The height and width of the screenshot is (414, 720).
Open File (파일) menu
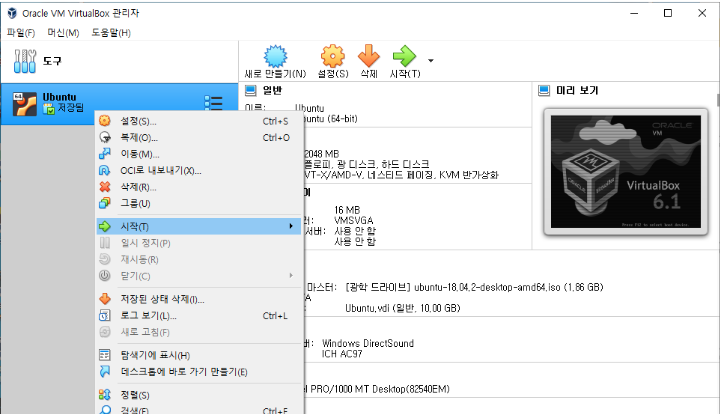coord(21,33)
